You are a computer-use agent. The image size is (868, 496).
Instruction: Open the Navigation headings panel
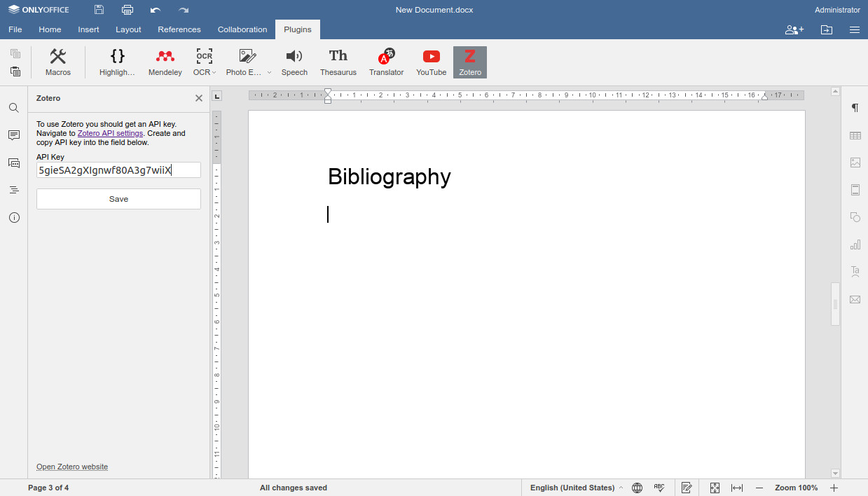(x=14, y=190)
